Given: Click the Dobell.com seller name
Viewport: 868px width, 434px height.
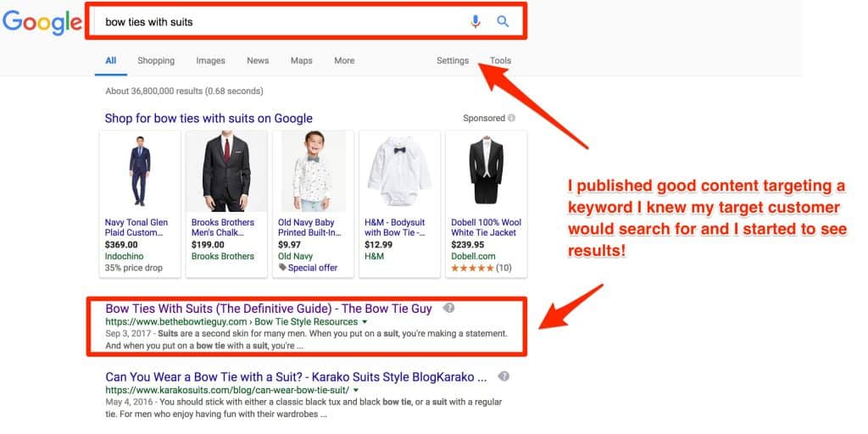Looking at the screenshot, I should [x=473, y=256].
